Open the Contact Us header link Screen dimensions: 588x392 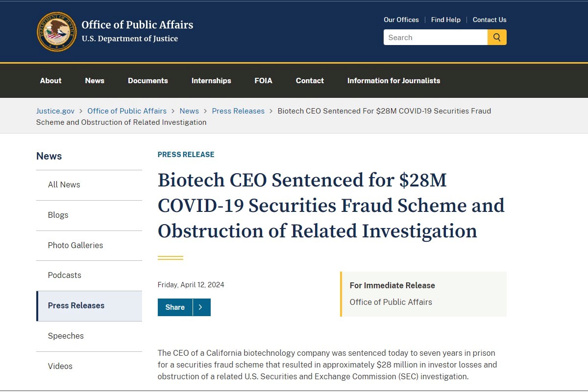tap(490, 20)
